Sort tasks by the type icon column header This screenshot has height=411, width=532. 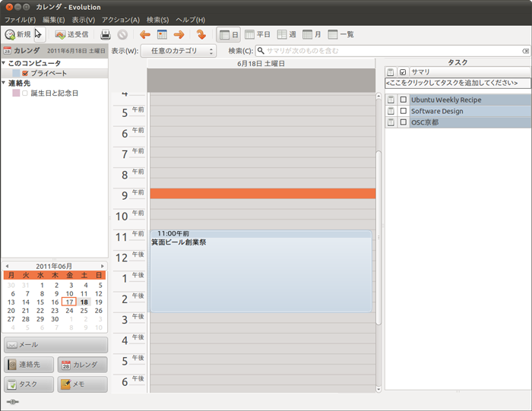391,72
